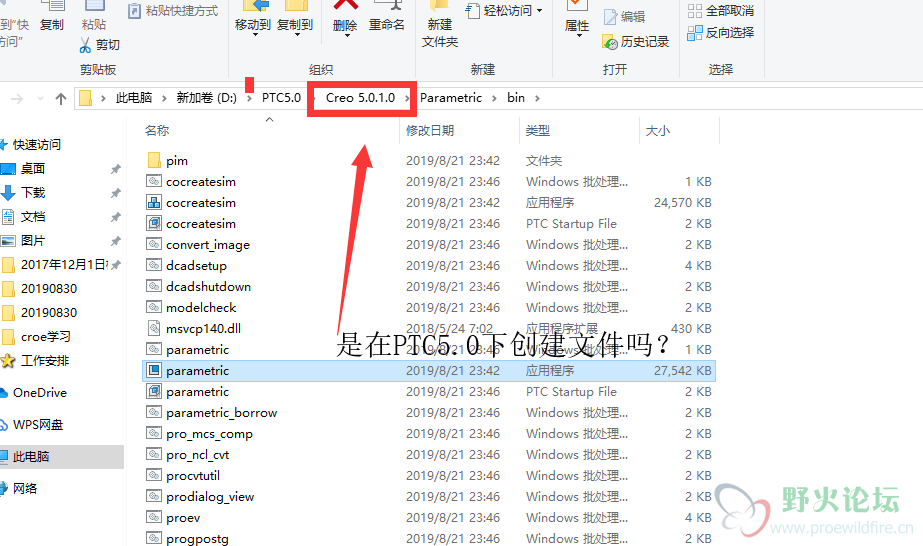923x546 pixels.
Task: Click 新加卷 (D:) breadcrumb
Action: (x=207, y=98)
